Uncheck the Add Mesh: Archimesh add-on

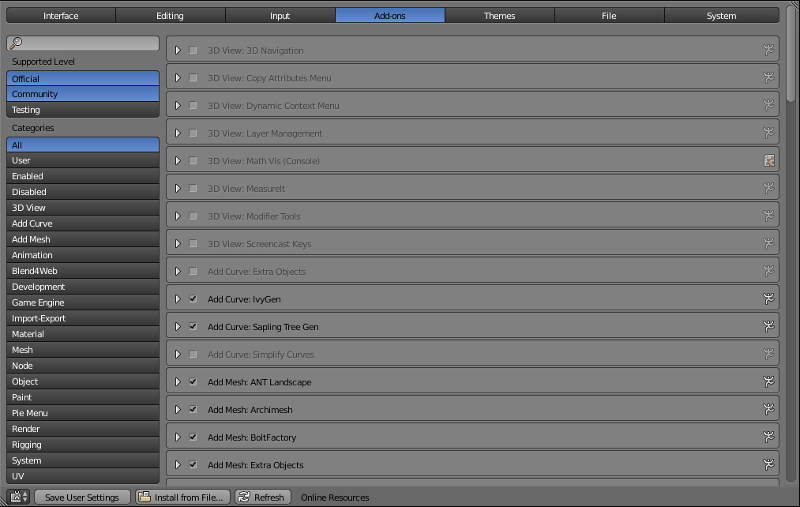click(193, 410)
